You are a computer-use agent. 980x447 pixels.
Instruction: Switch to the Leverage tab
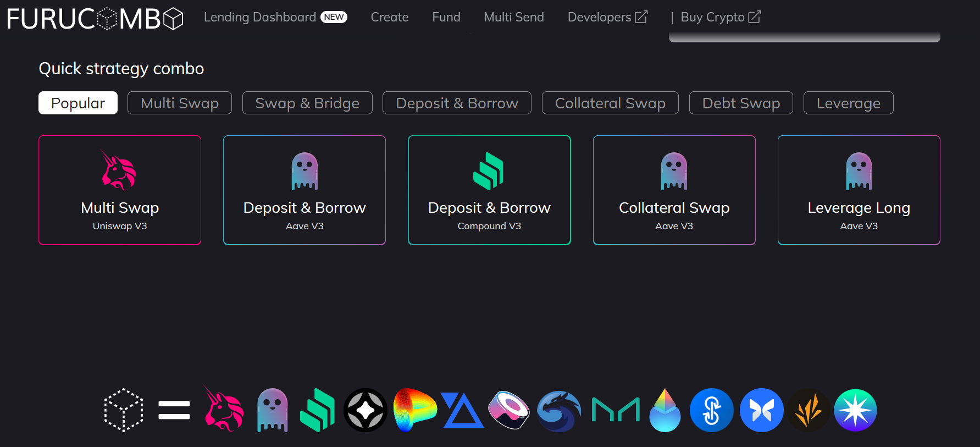tap(849, 103)
